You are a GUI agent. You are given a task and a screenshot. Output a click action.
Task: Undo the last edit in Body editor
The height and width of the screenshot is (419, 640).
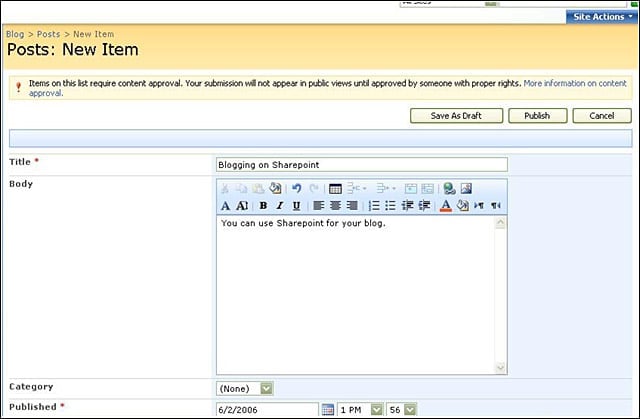point(297,188)
